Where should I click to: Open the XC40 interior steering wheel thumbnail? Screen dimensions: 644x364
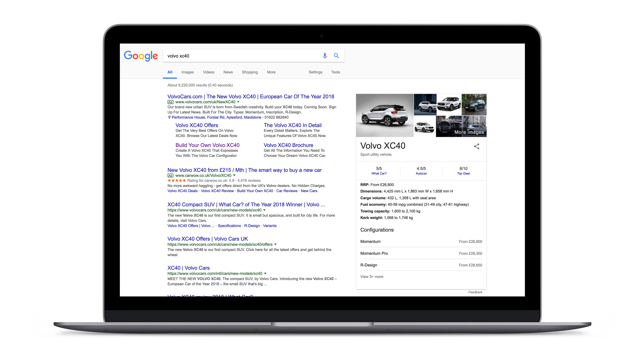[x=449, y=126]
